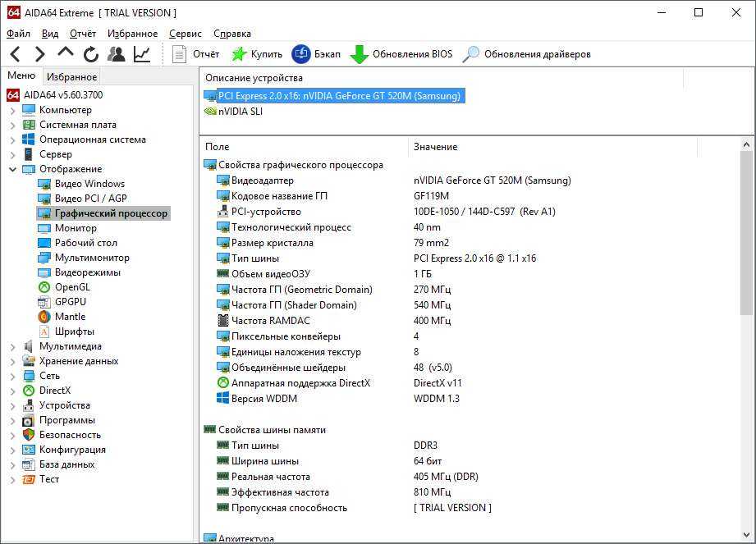Open the graph chart toolbar icon

coord(142,54)
